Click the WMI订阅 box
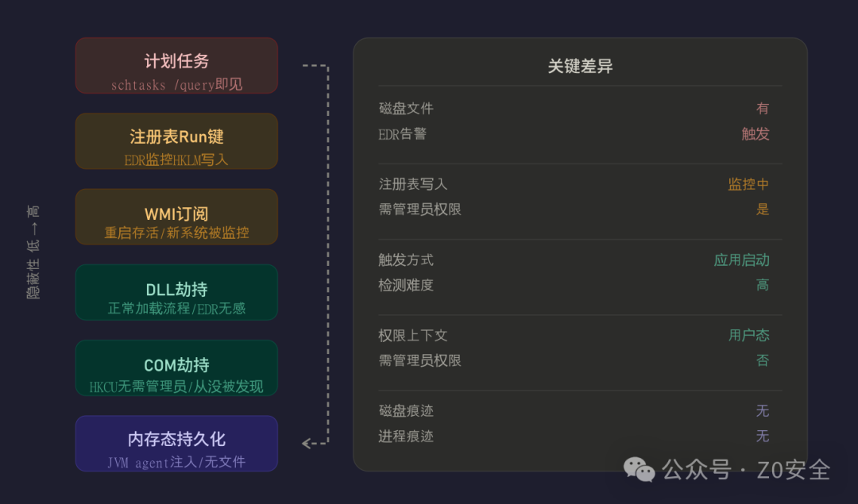Image resolution: width=858 pixels, height=504 pixels. coord(176,217)
